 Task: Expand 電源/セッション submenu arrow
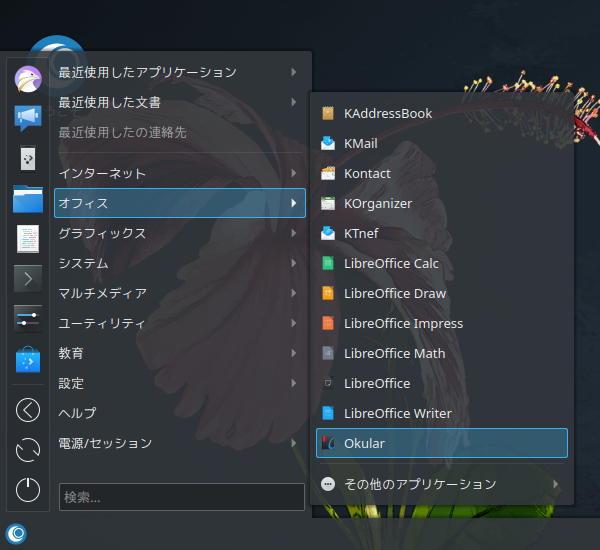pyautogui.click(x=293, y=443)
